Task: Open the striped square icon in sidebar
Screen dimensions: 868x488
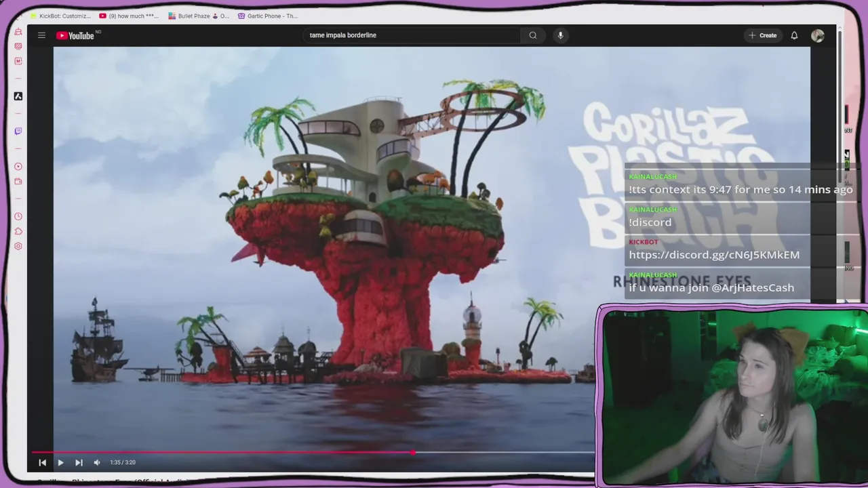Action: (18, 46)
